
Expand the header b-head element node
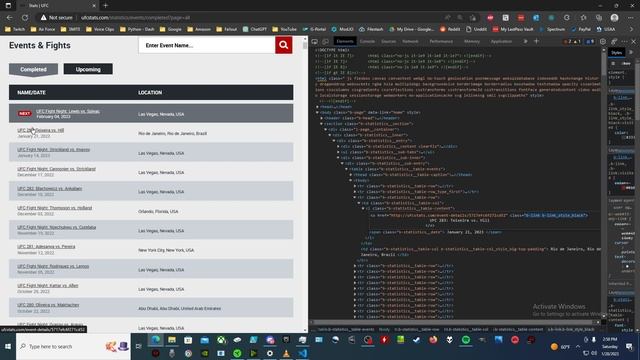coord(321,118)
